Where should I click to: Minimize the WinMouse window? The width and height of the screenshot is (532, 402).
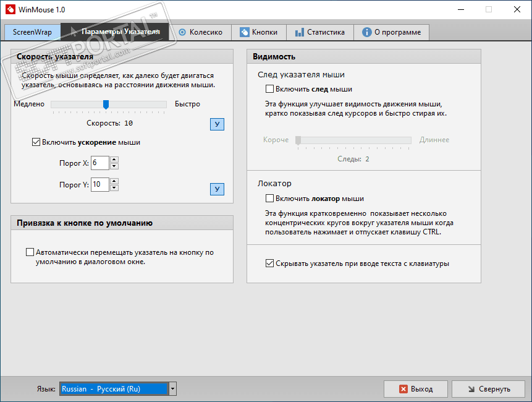[x=461, y=9]
